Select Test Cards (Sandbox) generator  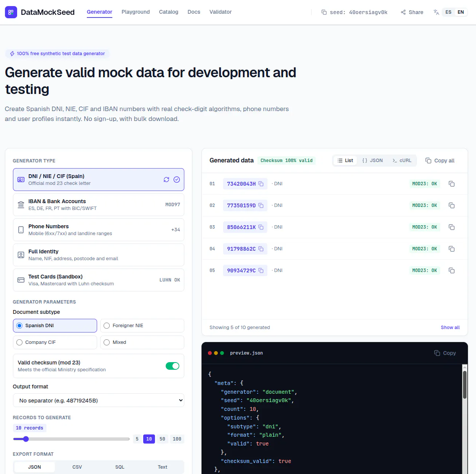99,280
